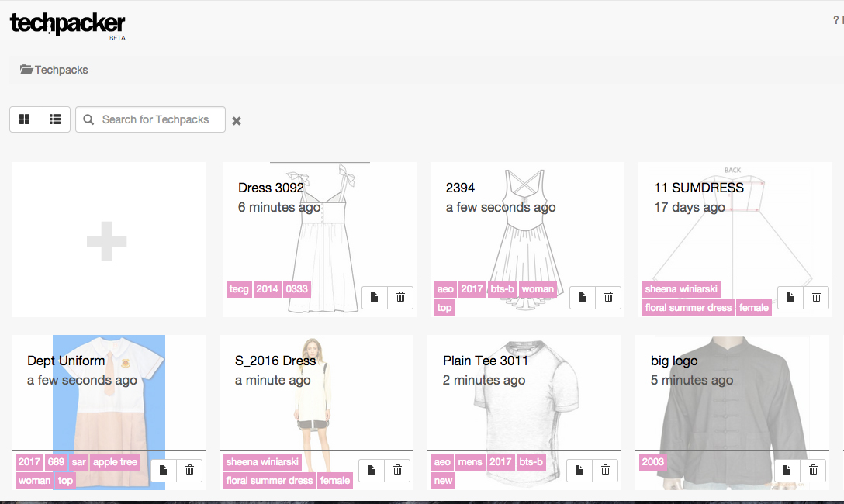Switch to grid view layout
The height and width of the screenshot is (504, 844).
(x=25, y=119)
